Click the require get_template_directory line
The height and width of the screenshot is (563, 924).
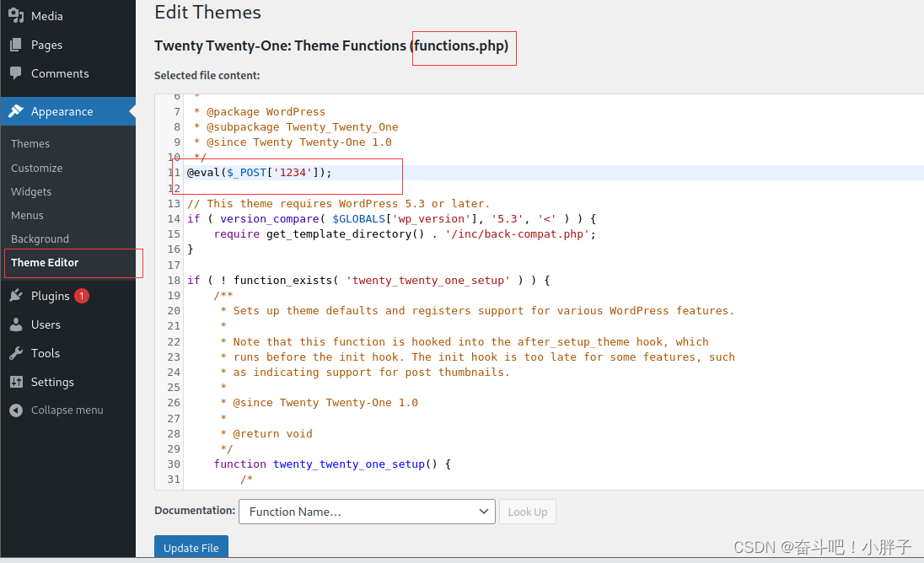click(x=405, y=234)
